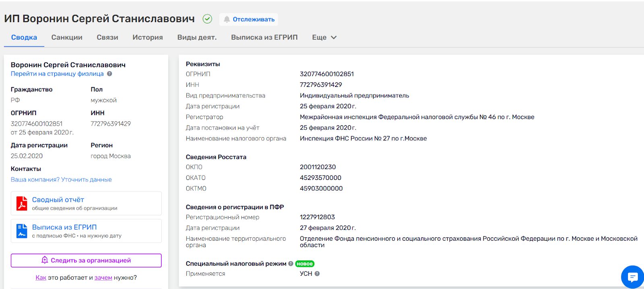644x289 pixels.
Task: Expand the Еще dropdown menu
Action: pos(324,37)
